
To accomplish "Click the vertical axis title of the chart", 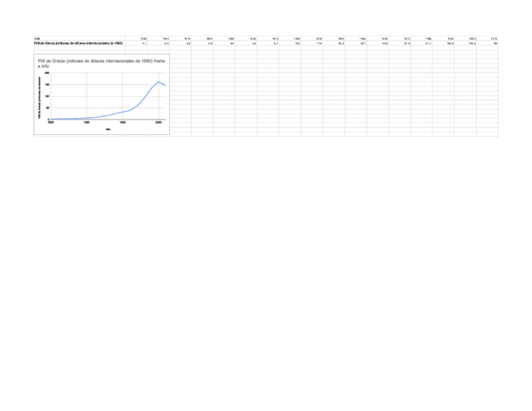I will [x=40, y=97].
